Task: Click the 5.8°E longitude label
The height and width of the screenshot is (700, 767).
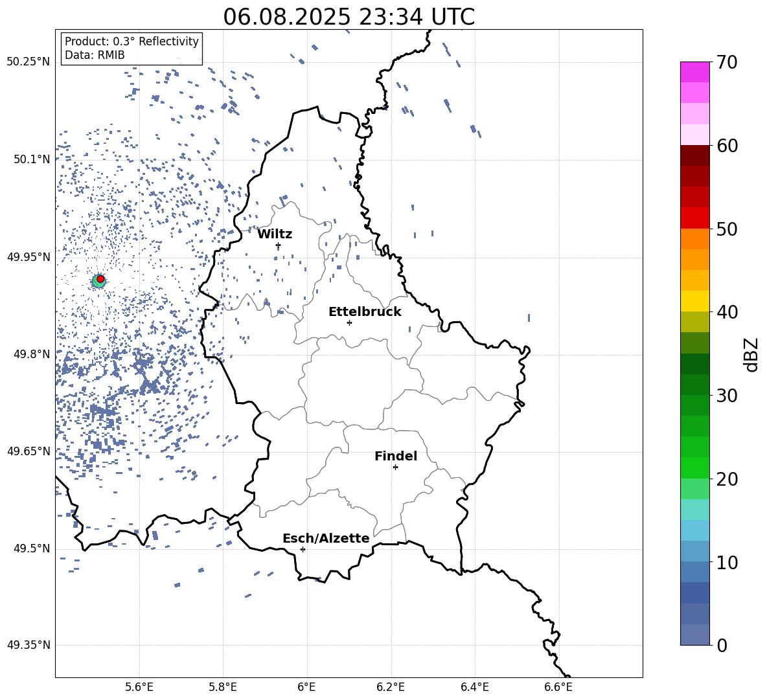Action: (x=223, y=687)
